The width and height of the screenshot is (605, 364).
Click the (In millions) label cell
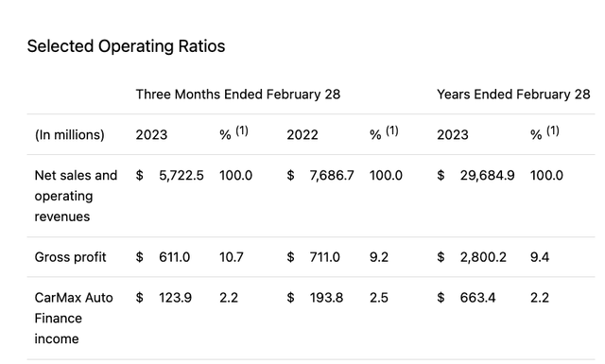click(69, 134)
